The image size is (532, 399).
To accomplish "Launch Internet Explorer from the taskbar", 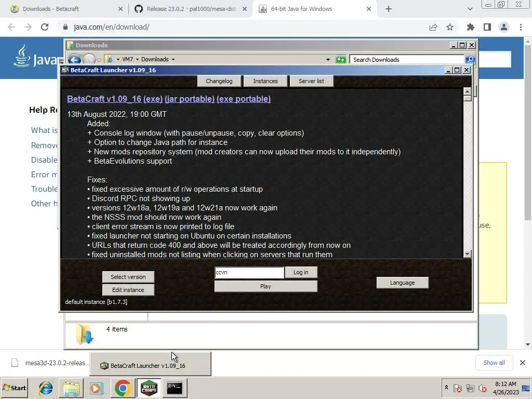I will 46,388.
